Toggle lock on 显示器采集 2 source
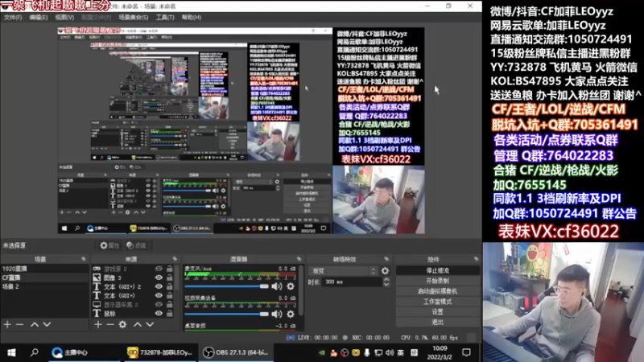644x362 pixels. (x=169, y=305)
